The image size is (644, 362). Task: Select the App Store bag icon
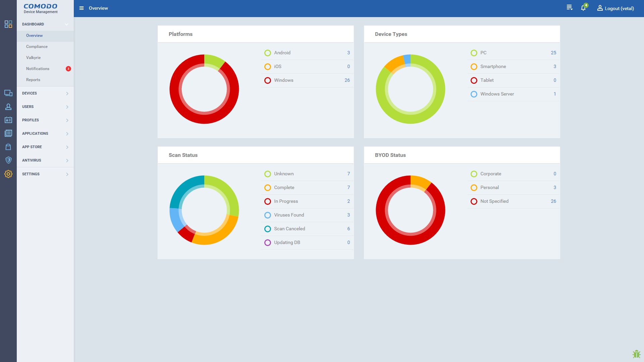(8, 147)
